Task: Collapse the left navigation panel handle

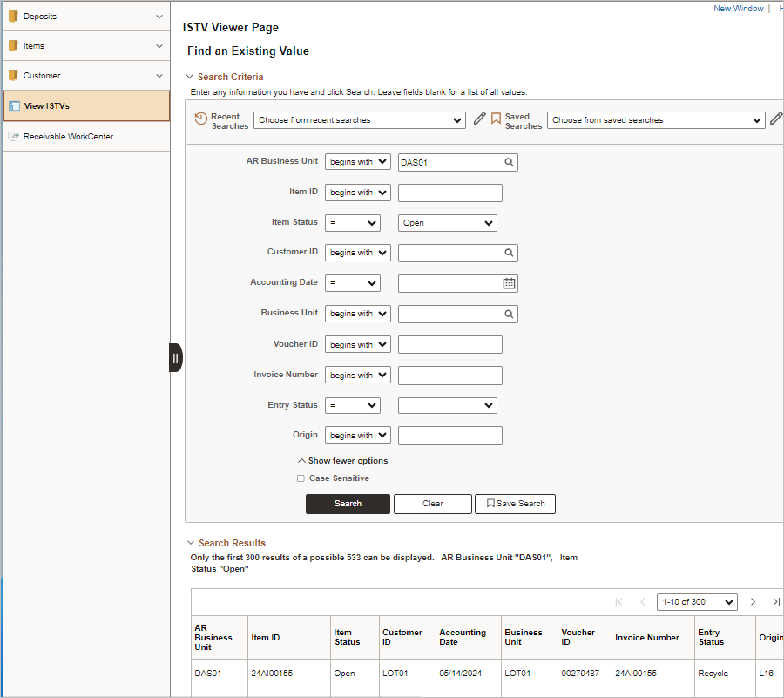Action: pos(175,357)
